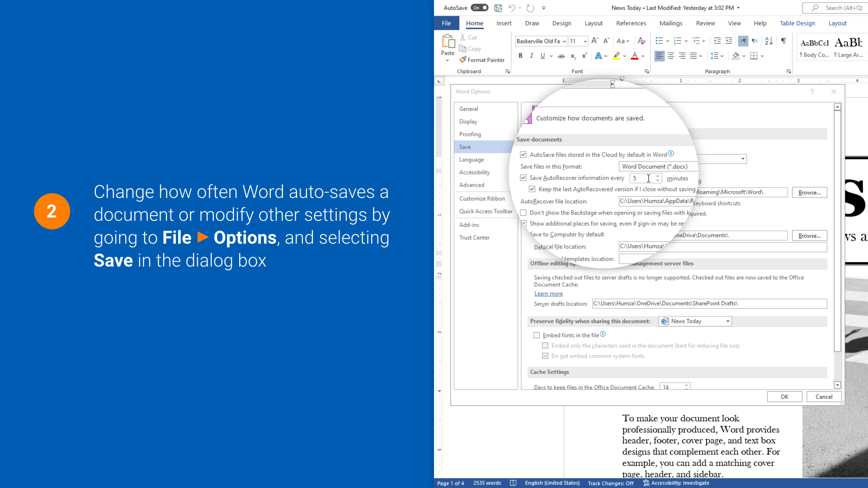The image size is (868, 488).
Task: Click the font color red A swatch
Action: [x=635, y=56]
